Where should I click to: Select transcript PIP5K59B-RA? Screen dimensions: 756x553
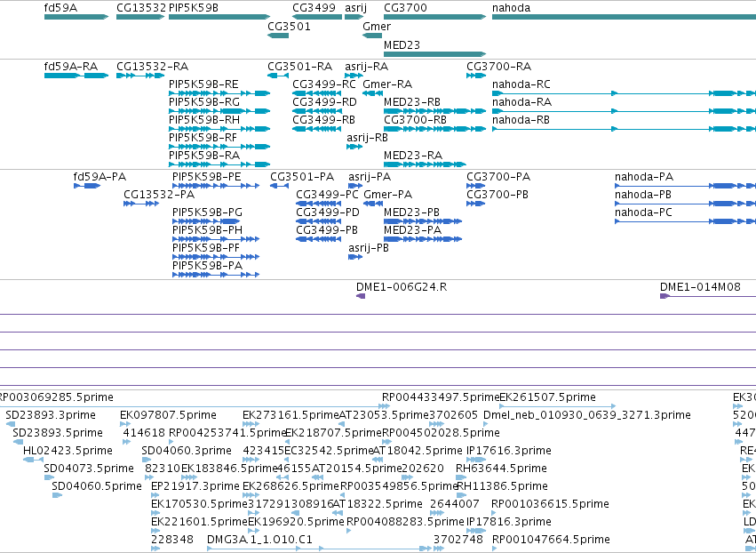[219, 164]
